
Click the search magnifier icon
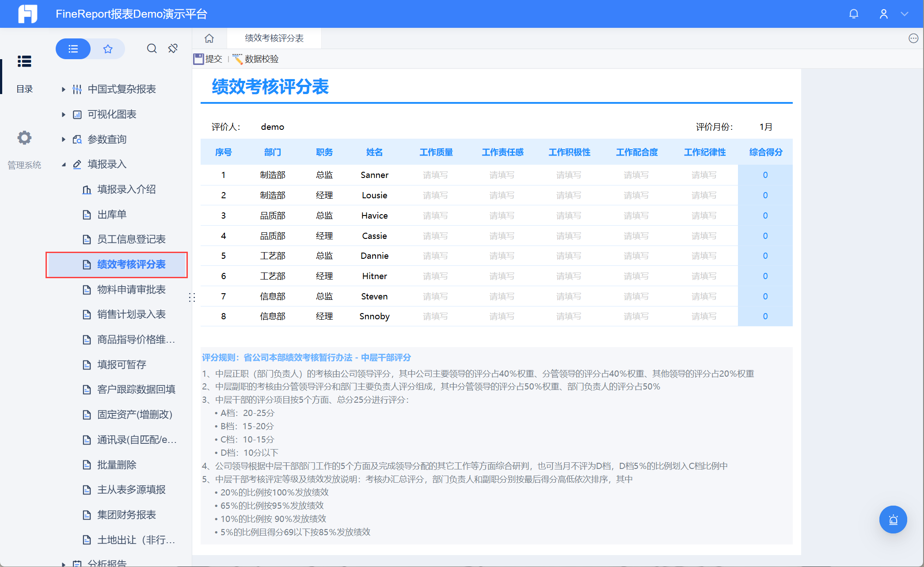pyautogui.click(x=152, y=49)
